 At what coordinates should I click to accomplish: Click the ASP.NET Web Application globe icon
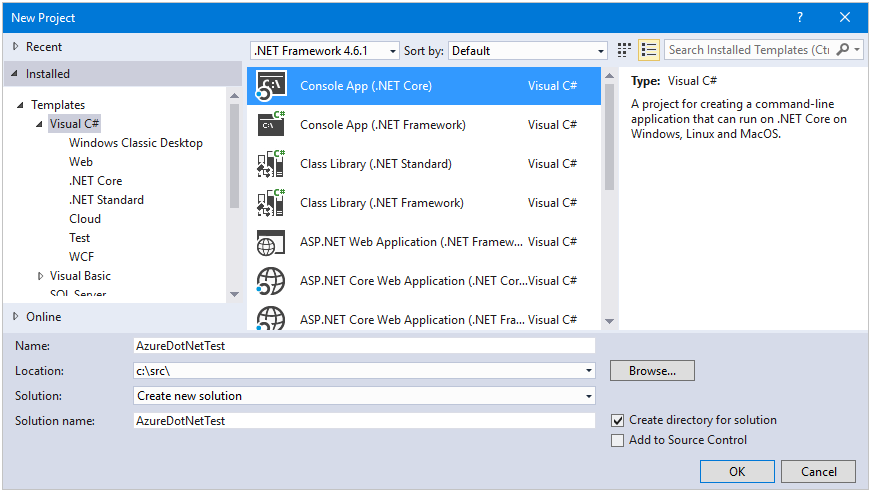coord(271,242)
